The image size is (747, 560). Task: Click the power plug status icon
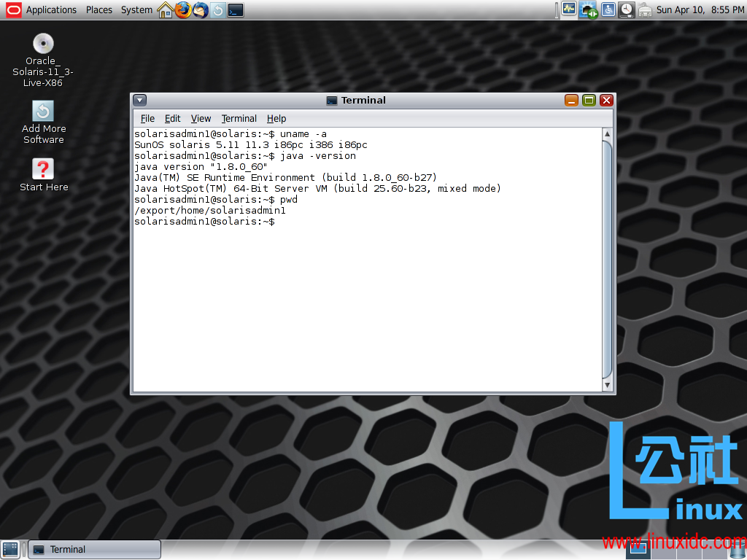[645, 10]
